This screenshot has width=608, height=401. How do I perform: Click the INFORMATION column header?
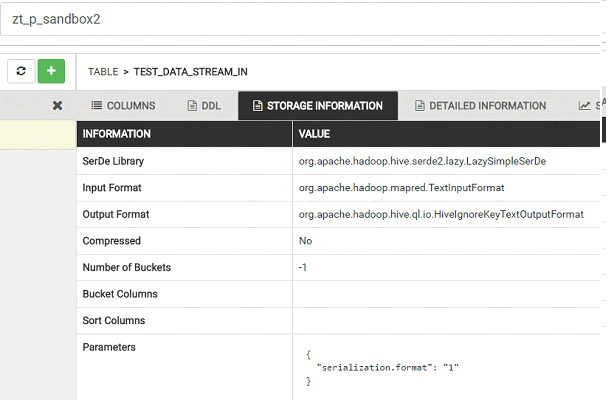[116, 134]
